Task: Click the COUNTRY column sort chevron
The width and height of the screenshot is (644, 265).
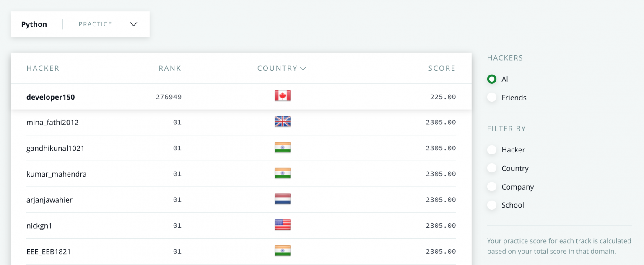Action: (303, 68)
